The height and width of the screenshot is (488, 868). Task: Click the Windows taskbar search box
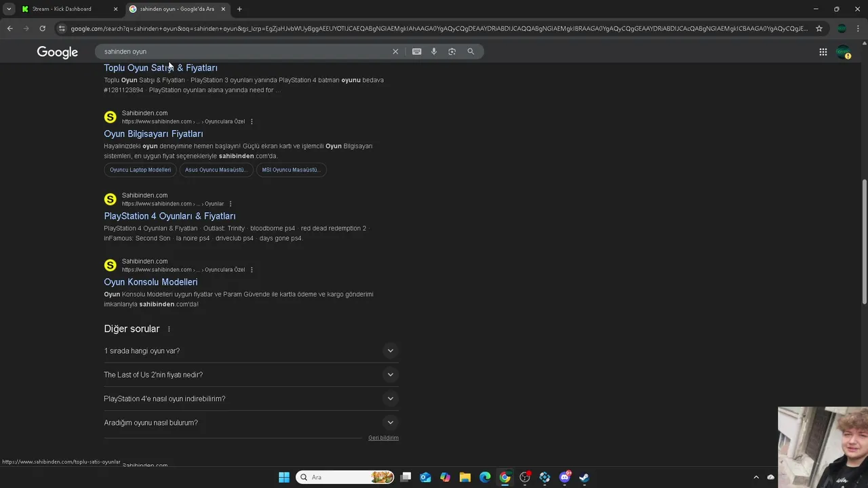point(345,477)
